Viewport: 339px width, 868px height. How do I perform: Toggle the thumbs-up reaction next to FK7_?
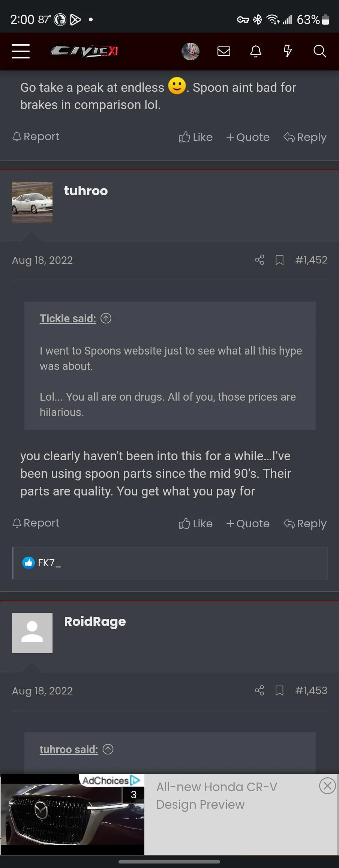[x=28, y=563]
